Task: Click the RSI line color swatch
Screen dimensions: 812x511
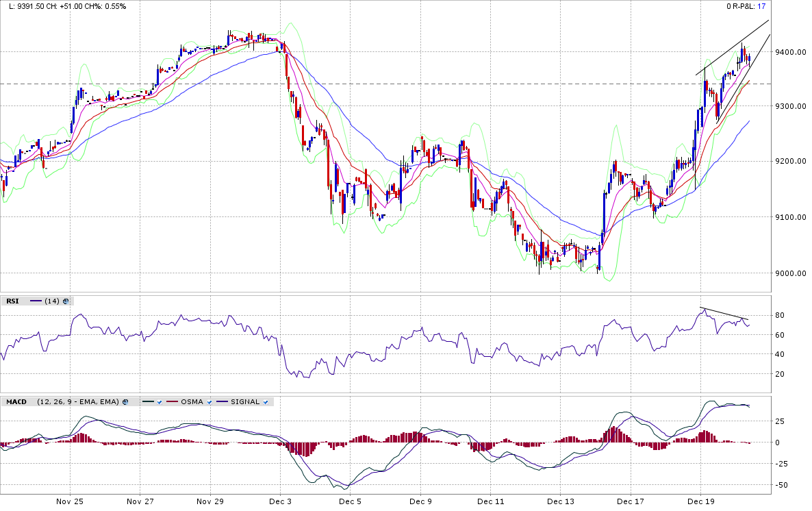Action: coord(36,301)
